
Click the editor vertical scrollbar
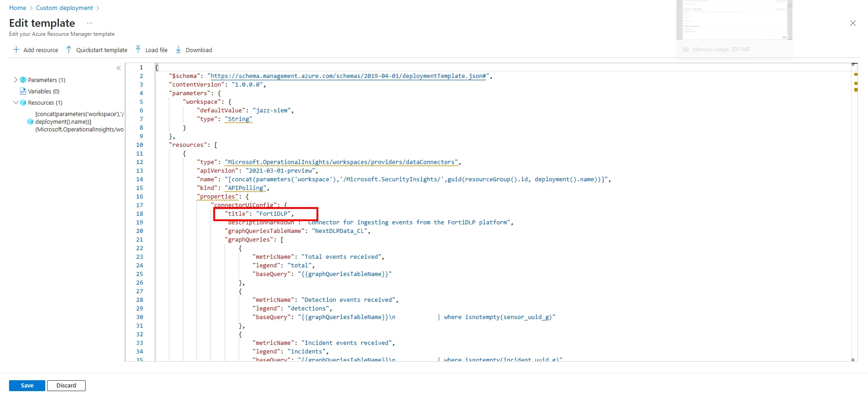854,212
